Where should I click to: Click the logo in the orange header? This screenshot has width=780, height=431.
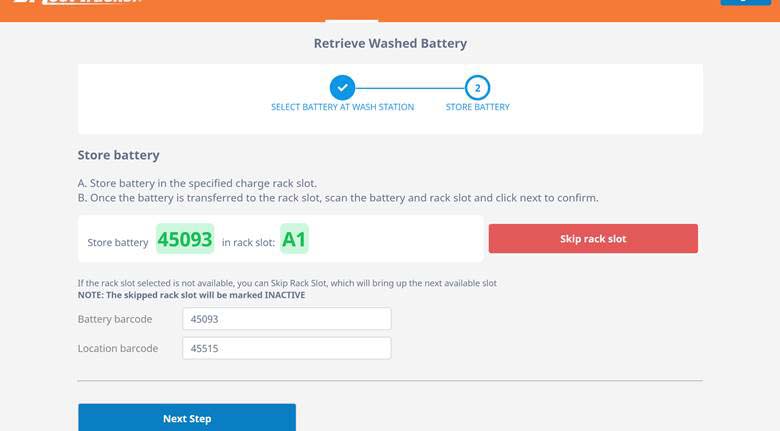pos(78,3)
